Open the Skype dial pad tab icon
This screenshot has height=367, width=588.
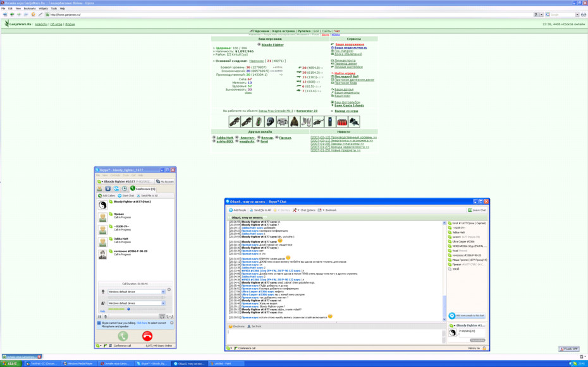tap(108, 189)
